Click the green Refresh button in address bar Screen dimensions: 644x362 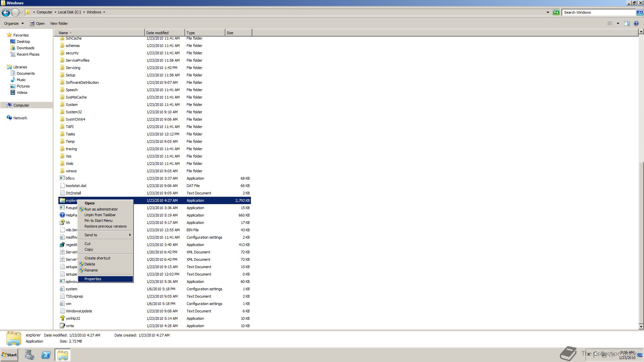pos(556,12)
